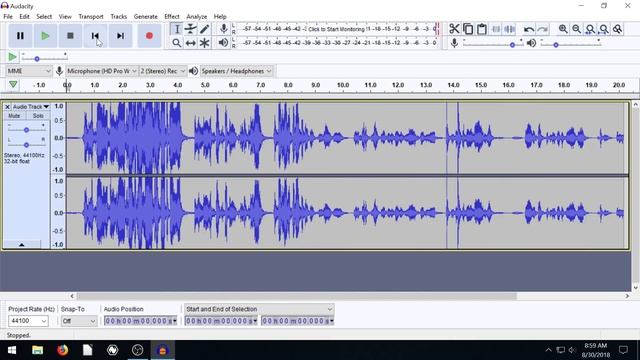Open the Transport menu
This screenshot has width=640, height=360.
(91, 16)
